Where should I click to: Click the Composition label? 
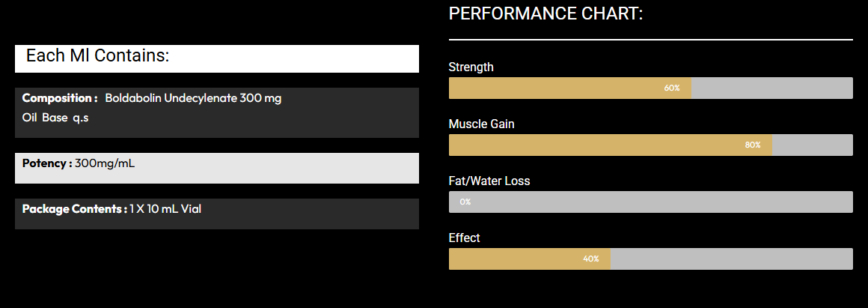(60, 98)
